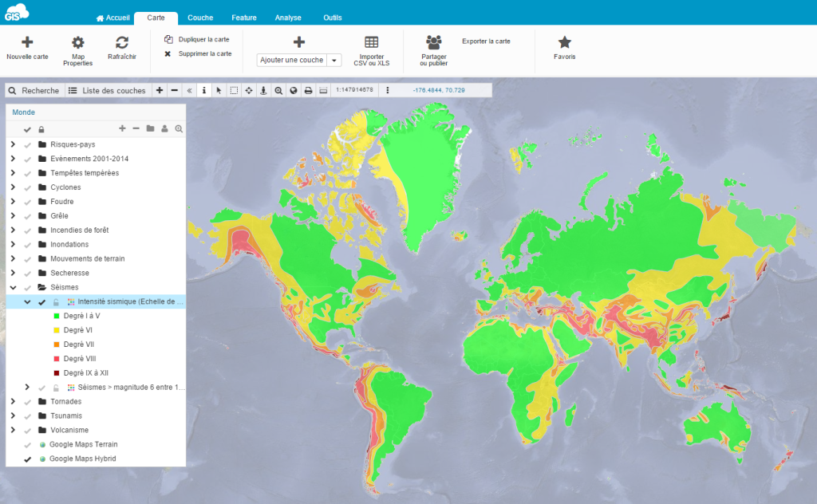Screen dimensions: 817x504
Task: Click Exporter la carte
Action: (486, 41)
